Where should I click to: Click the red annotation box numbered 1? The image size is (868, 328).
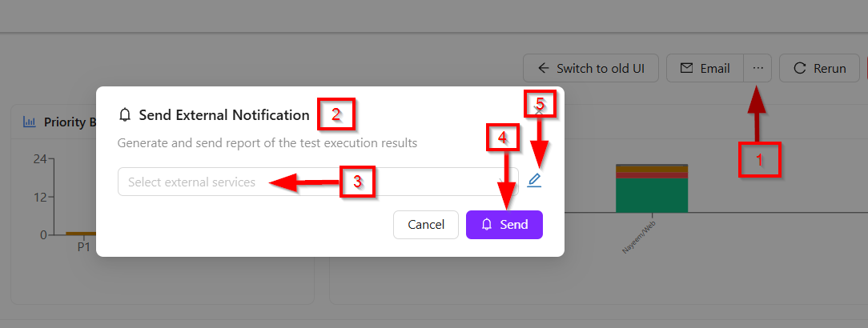click(759, 160)
